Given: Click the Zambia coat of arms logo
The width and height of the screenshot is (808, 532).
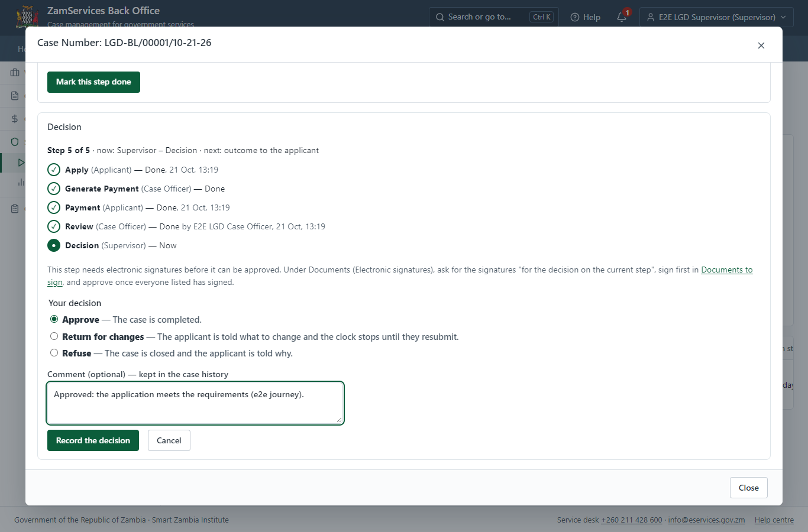Looking at the screenshot, I should tap(27, 17).
